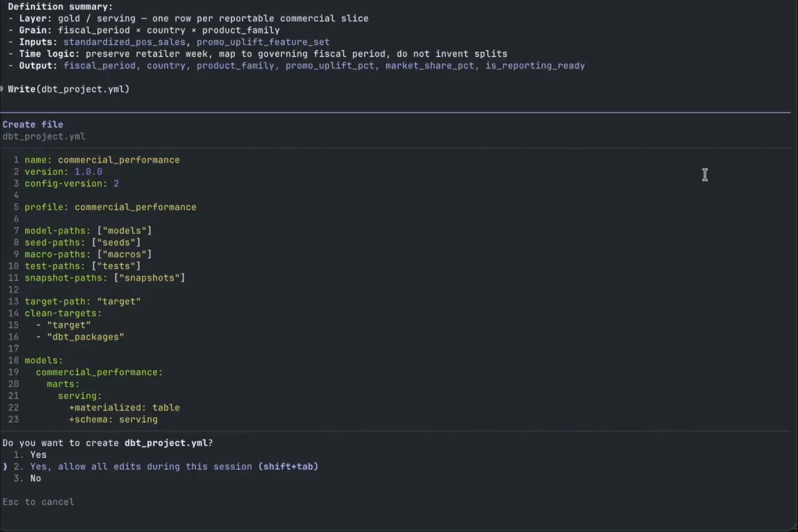
Task: Click line 21 "serving:" key
Action: (80, 396)
